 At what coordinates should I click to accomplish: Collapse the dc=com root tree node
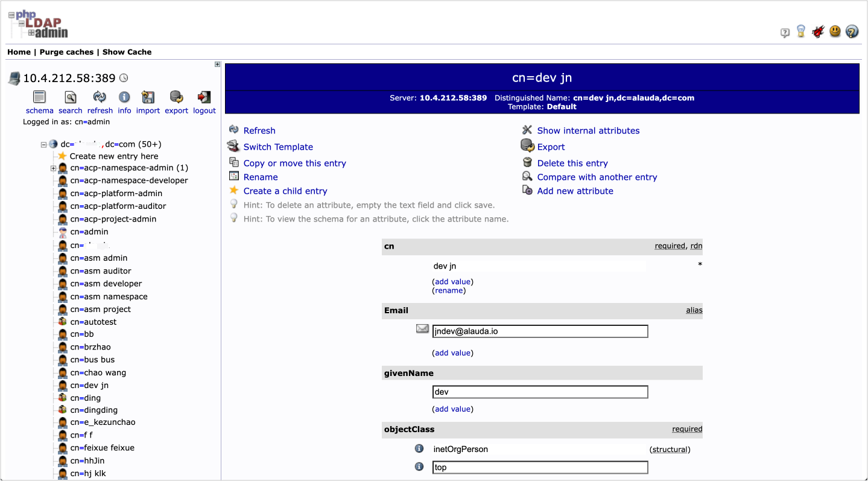44,145
